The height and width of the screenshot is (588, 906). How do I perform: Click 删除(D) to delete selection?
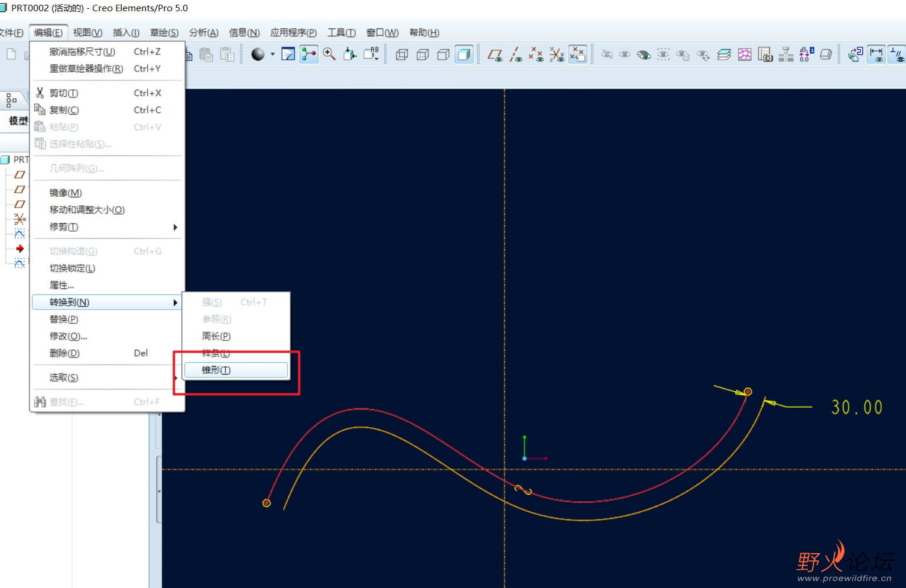tap(64, 353)
